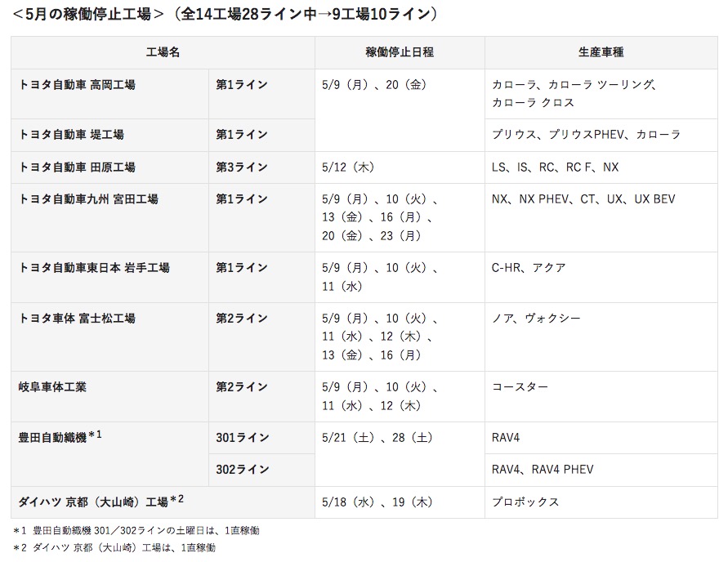Click the ノア、ヴォクシー models cell

coord(601,337)
